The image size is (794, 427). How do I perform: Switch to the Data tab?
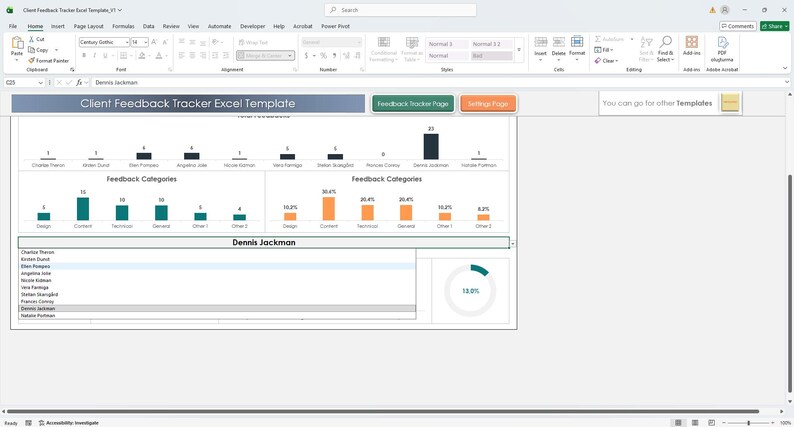pyautogui.click(x=148, y=26)
